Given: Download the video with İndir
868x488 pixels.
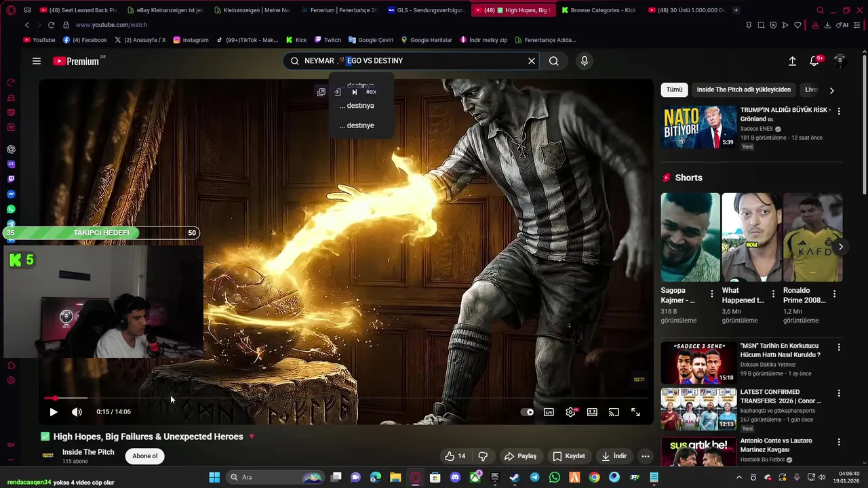Looking at the screenshot, I should tap(614, 456).
